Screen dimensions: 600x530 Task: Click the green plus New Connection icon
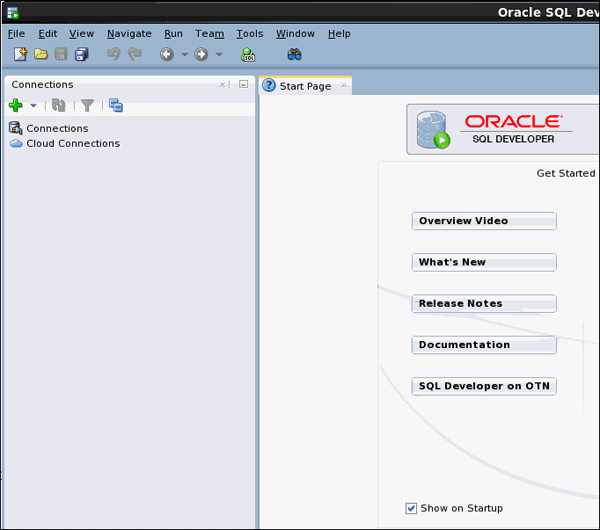[16, 105]
